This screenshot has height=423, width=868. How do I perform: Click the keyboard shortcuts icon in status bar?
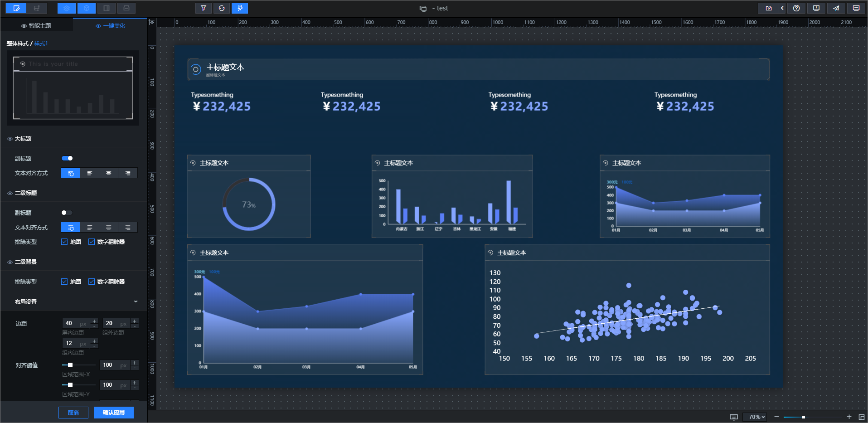pyautogui.click(x=734, y=417)
